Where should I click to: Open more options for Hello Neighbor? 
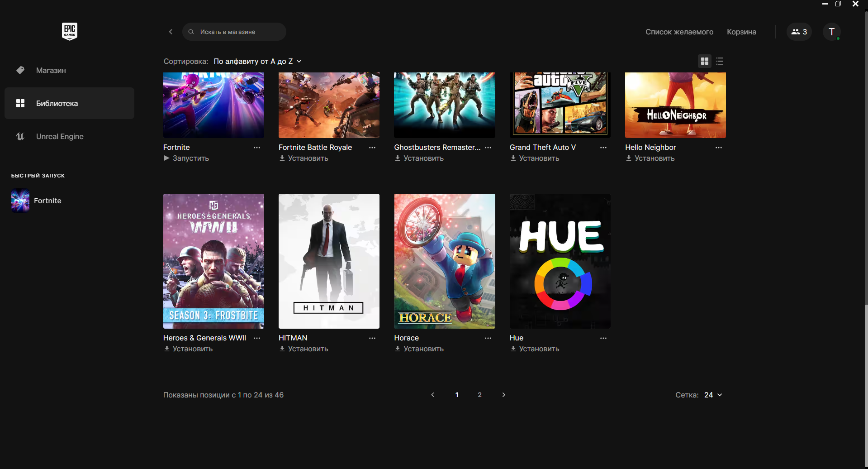[719, 148]
